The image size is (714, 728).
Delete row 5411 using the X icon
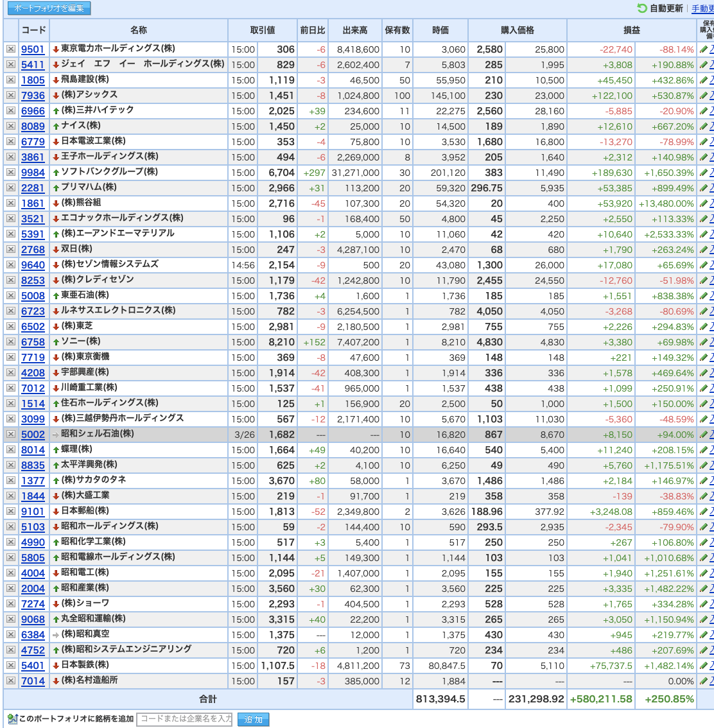[11, 65]
